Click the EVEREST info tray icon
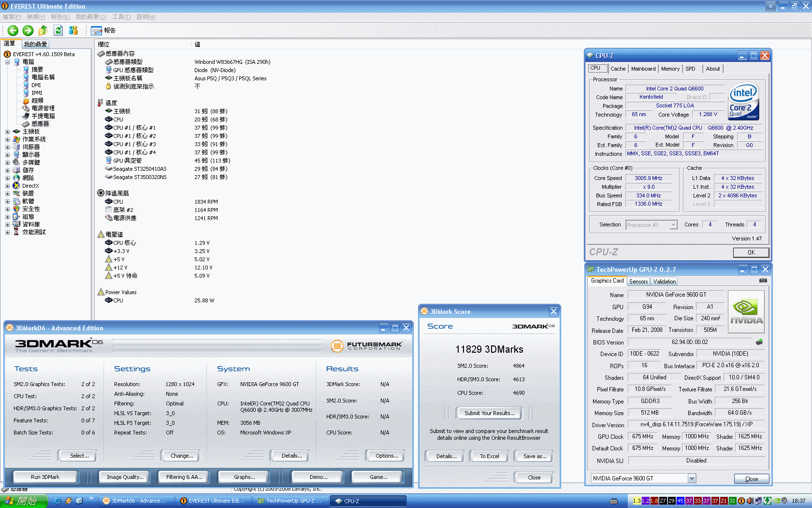This screenshot has height=508, width=812. point(740,501)
